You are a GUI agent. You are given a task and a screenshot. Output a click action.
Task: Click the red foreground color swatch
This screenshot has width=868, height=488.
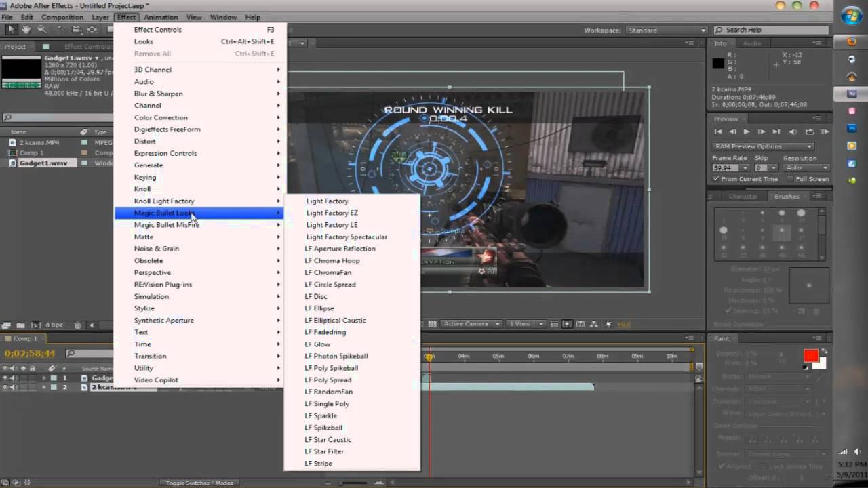pyautogui.click(x=810, y=356)
